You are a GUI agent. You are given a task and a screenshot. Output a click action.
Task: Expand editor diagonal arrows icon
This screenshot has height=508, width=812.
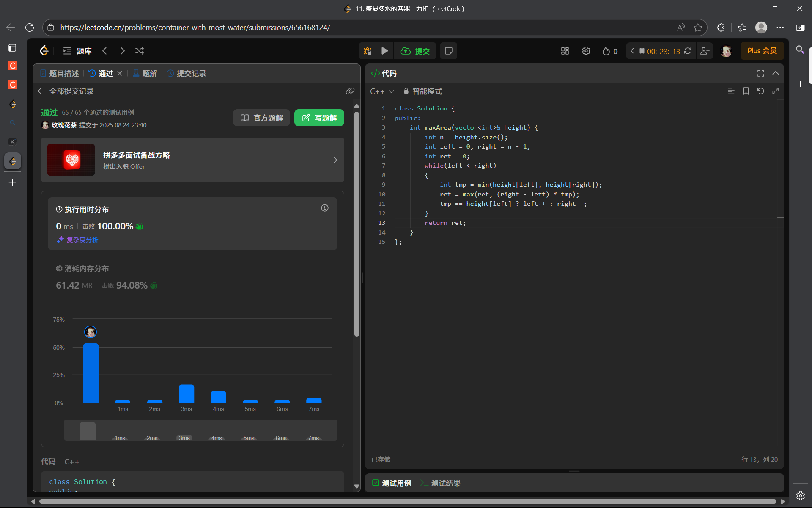(776, 91)
